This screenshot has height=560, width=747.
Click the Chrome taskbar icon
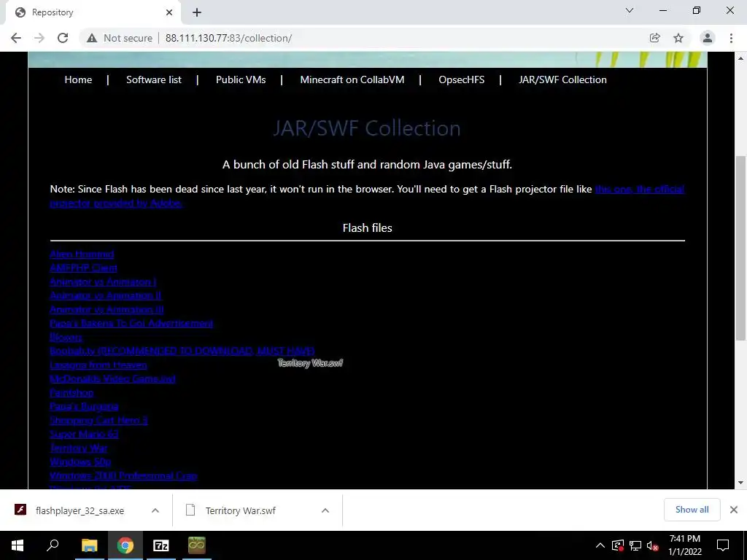pos(125,545)
